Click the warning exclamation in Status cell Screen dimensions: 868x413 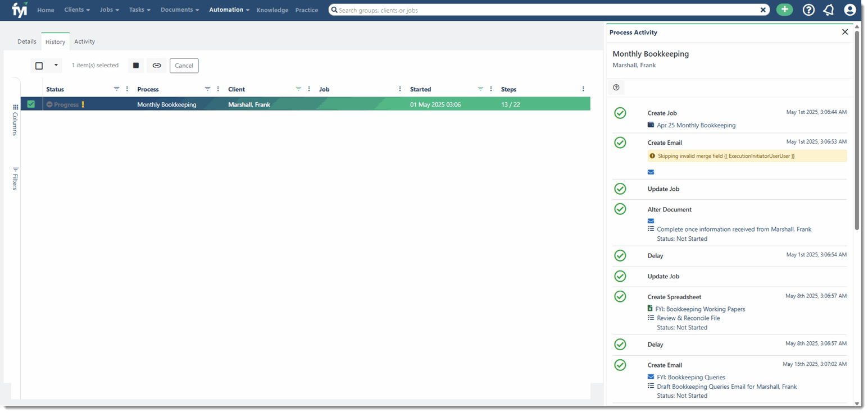(83, 104)
